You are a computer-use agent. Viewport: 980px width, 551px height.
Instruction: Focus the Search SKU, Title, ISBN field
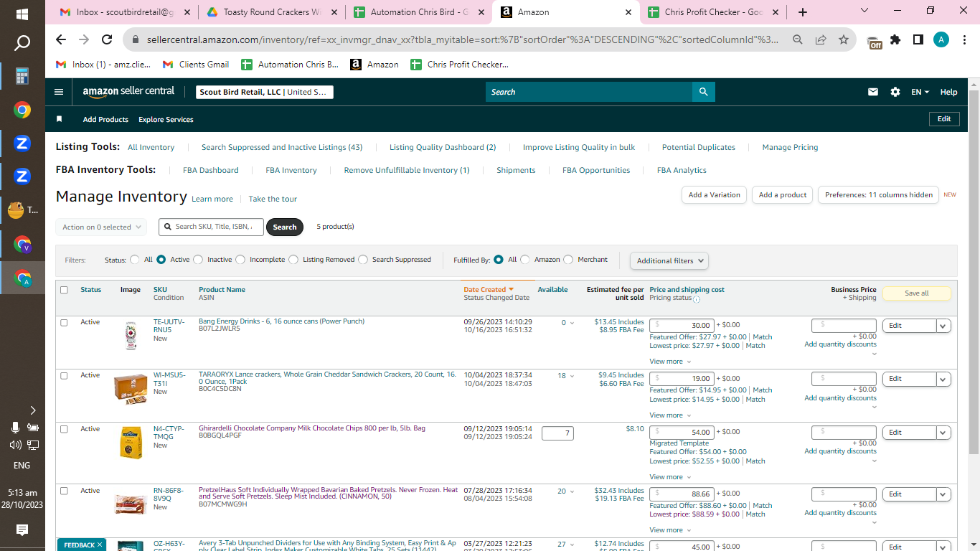coord(212,227)
